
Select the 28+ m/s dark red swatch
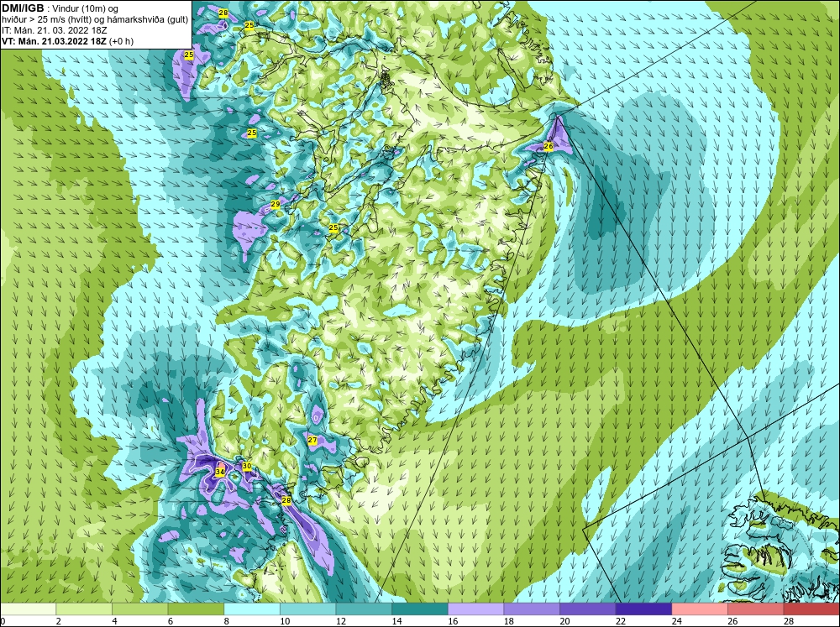(811, 609)
